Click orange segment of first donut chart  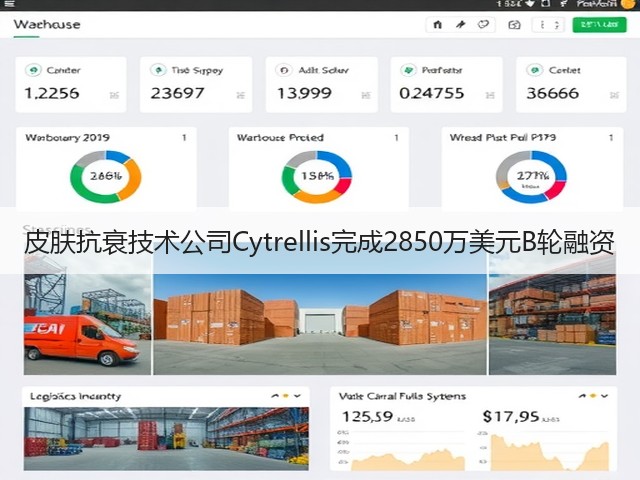pyautogui.click(x=133, y=180)
